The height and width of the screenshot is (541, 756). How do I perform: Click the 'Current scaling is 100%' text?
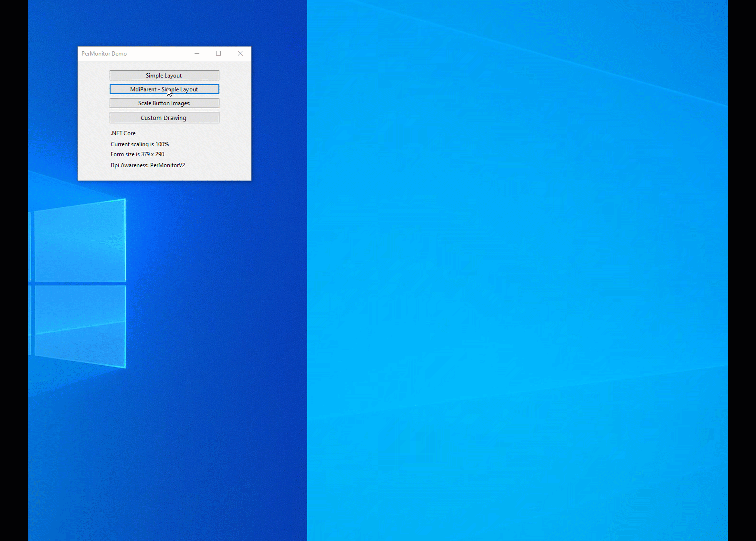point(140,144)
